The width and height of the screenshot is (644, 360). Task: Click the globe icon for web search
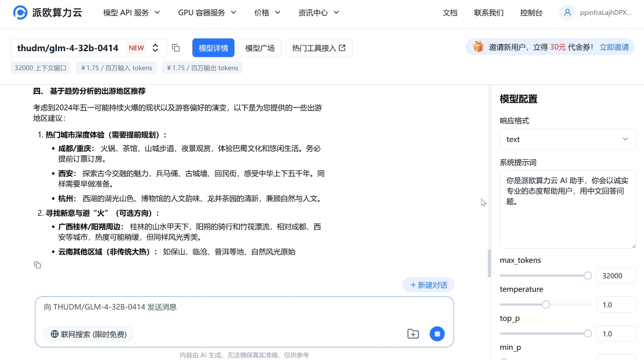[x=55, y=334]
